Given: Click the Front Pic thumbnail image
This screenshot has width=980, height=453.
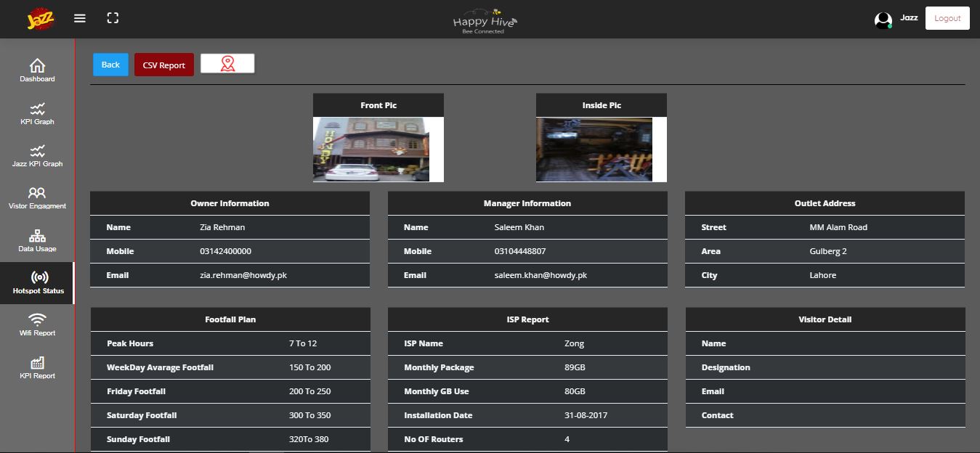Looking at the screenshot, I should pos(371,150).
